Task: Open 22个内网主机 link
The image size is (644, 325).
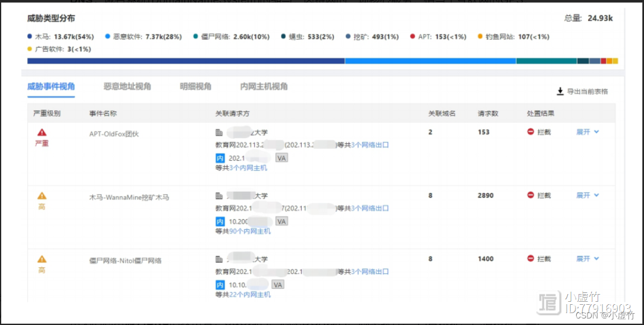Action: (x=250, y=295)
